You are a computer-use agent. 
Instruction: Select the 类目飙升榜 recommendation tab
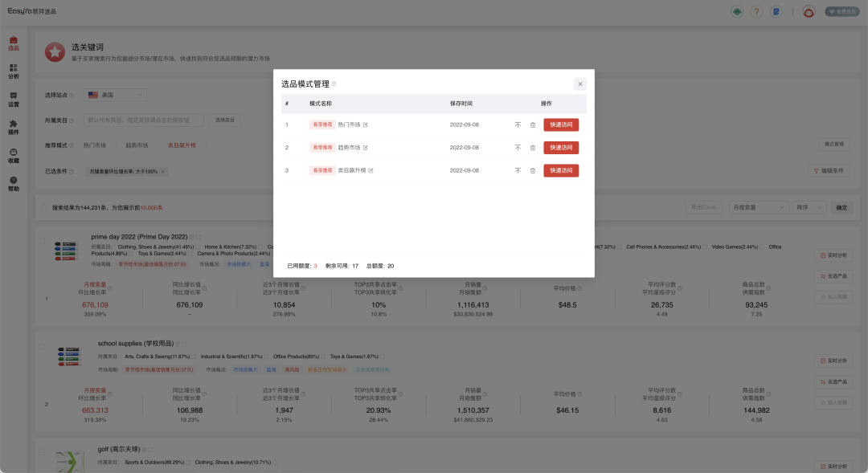pos(182,145)
